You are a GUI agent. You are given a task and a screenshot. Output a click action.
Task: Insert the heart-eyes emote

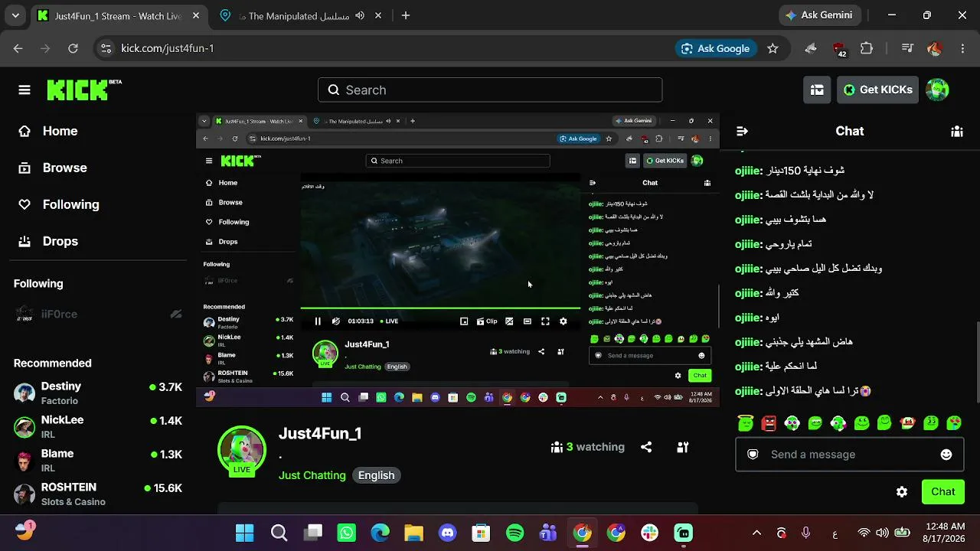[x=954, y=422]
